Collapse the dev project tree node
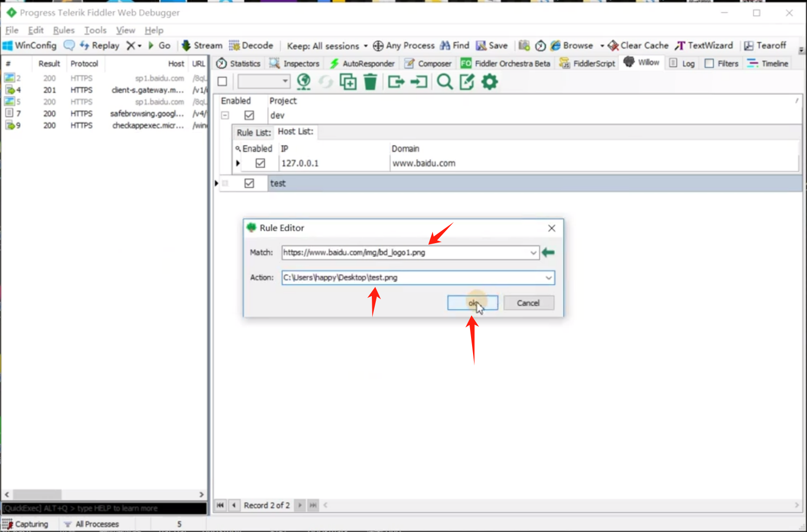 (225, 115)
